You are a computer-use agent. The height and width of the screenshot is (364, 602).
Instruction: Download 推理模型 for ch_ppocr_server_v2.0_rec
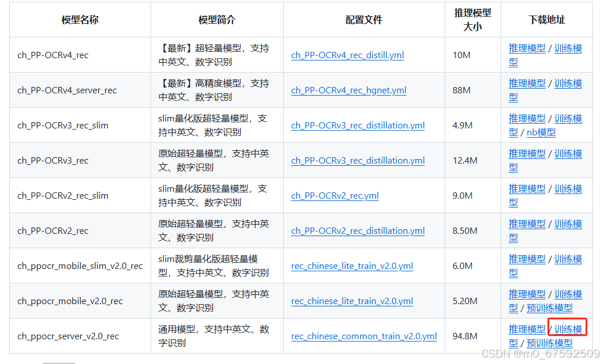tap(527, 329)
